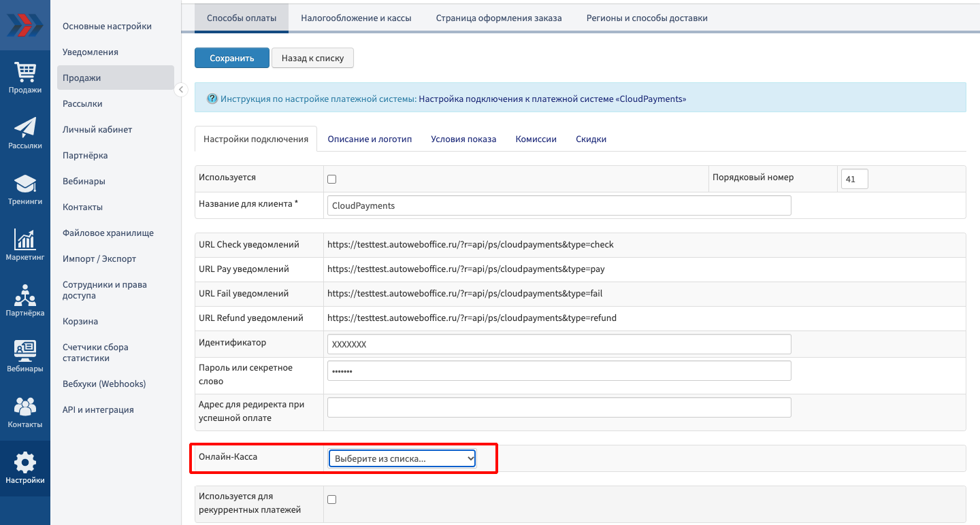Click Назад к списку button
This screenshot has width=980, height=525.
pos(312,58)
